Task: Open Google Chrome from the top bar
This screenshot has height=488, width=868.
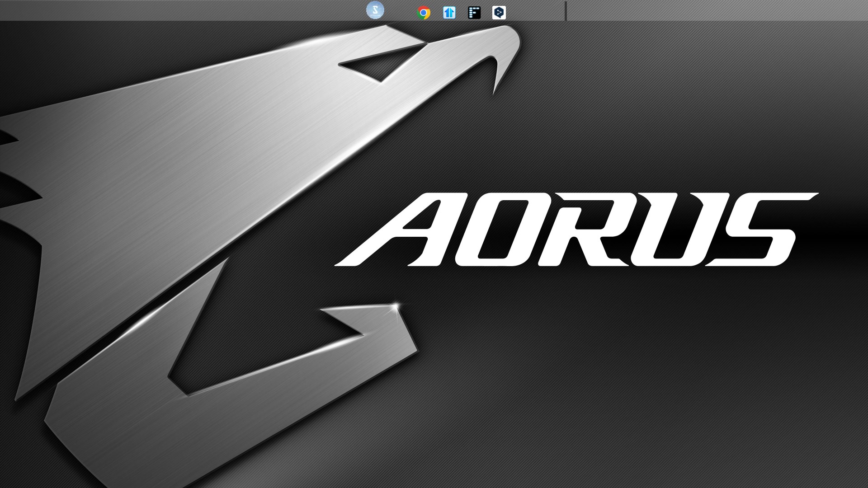Action: click(x=424, y=13)
